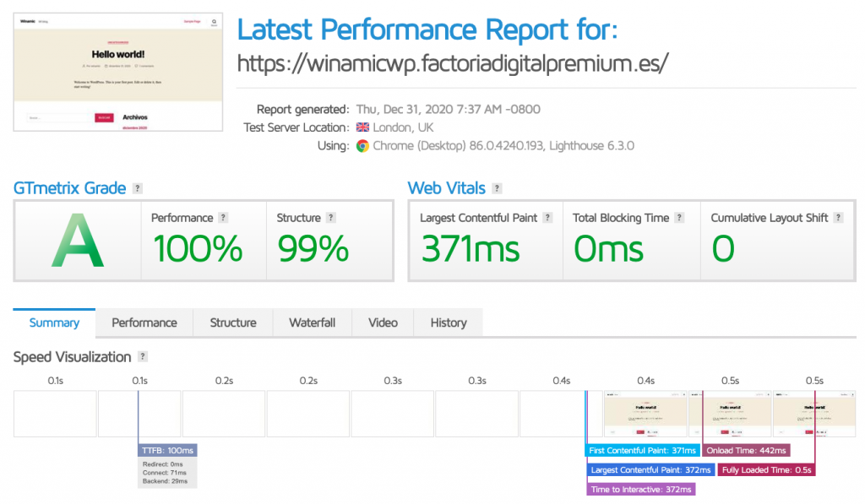The image size is (865, 504).
Task: Click help icon next to Web Vitals
Action: 498,188
